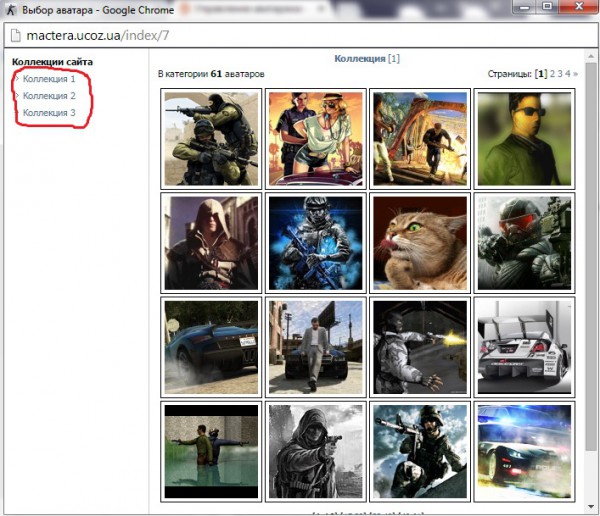600x516 pixels.
Task: Pick the running man with explosion avatar
Action: (420, 139)
